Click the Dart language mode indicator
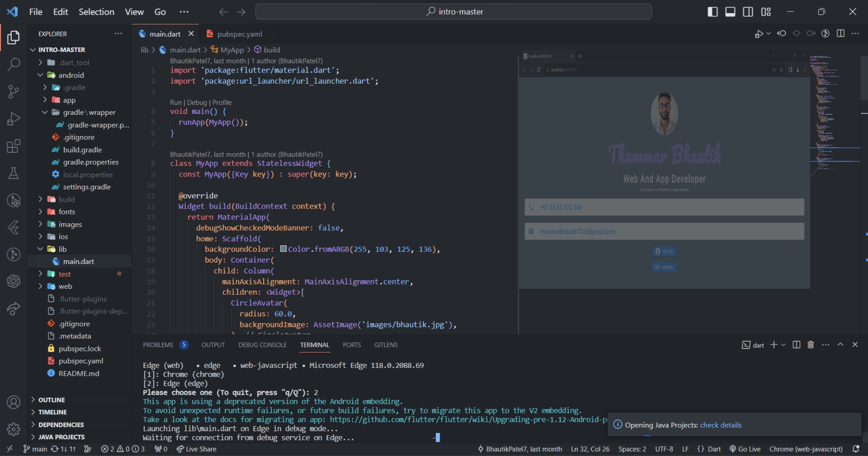868x456 pixels. click(x=714, y=449)
